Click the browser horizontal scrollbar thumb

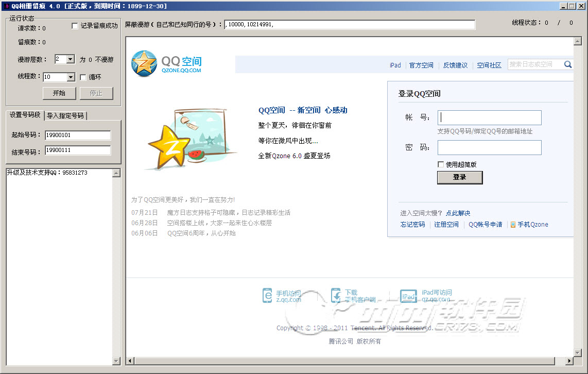(344, 361)
